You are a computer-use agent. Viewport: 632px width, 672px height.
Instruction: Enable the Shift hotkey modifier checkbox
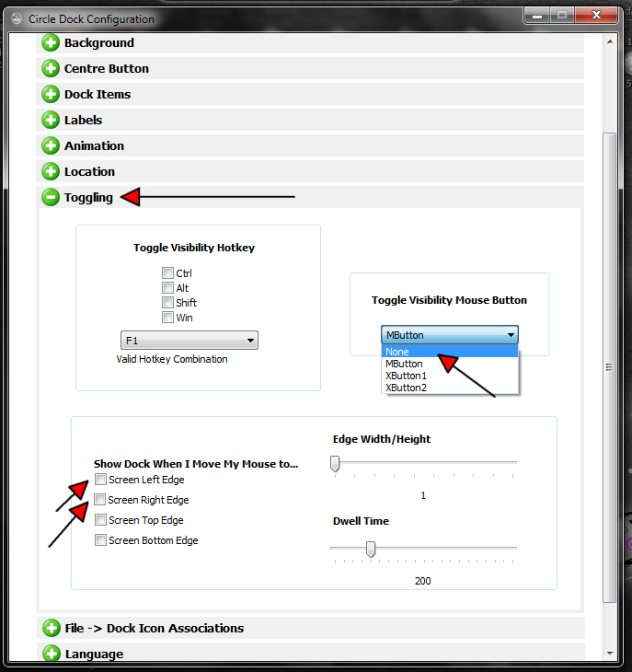[x=167, y=303]
